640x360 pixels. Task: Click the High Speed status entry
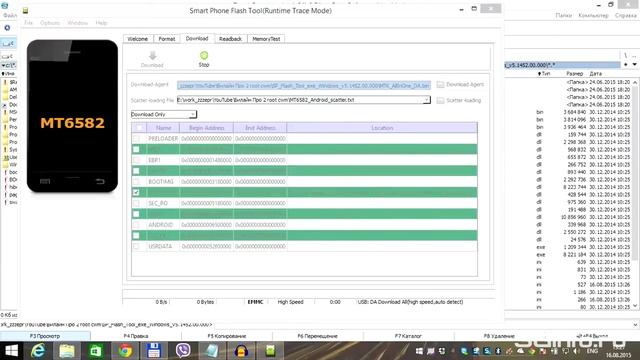291,302
